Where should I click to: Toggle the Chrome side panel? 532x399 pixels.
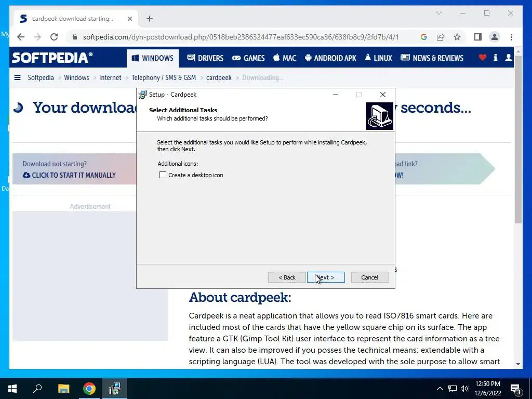(x=478, y=37)
